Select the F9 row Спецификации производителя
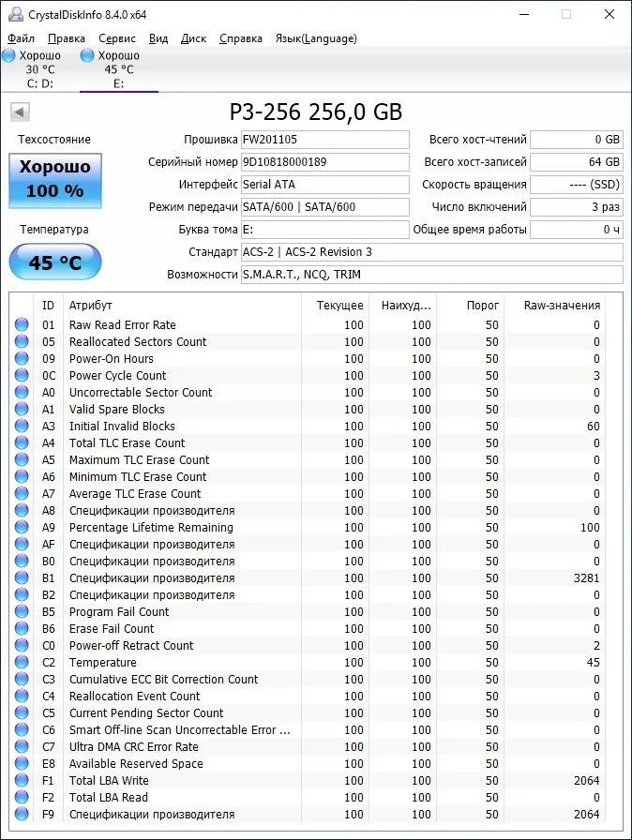This screenshot has width=632, height=840. tap(308, 815)
